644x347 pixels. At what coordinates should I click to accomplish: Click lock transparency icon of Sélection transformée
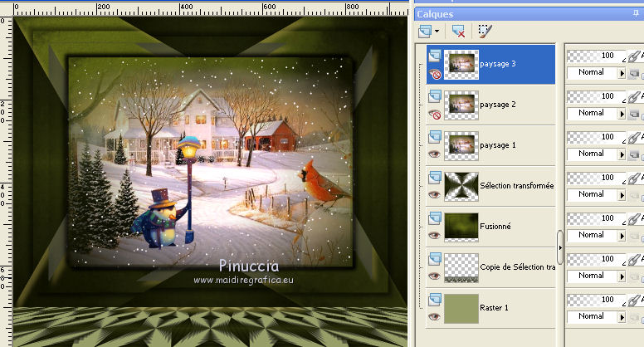[x=635, y=195]
